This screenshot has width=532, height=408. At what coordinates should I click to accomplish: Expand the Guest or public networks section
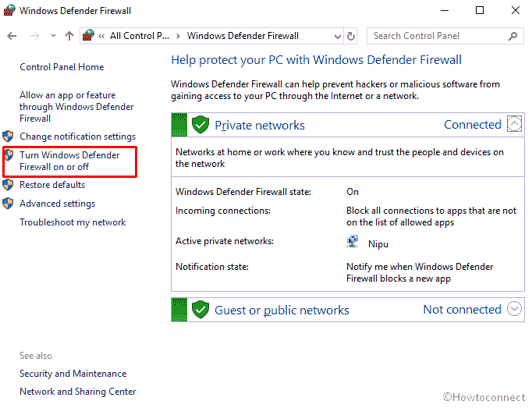coord(514,309)
